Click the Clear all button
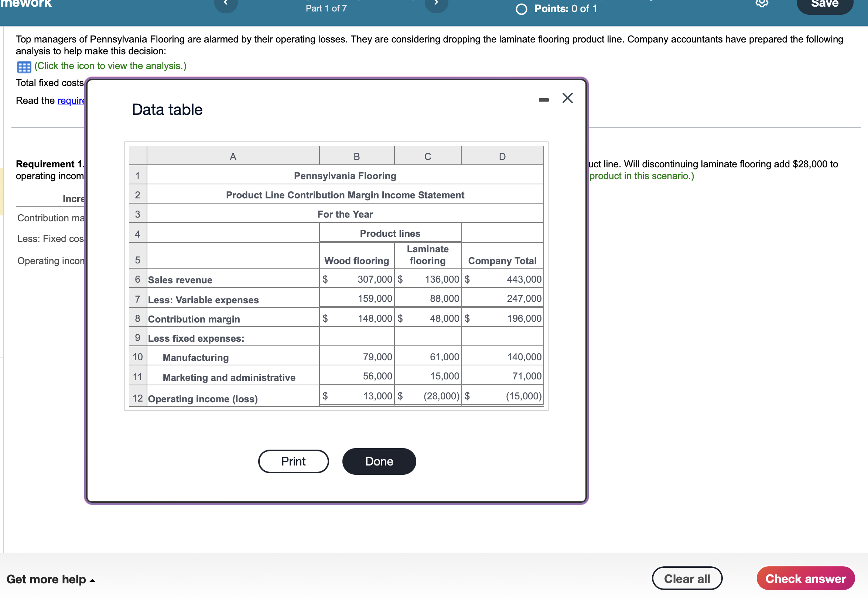Viewport: 868px width, 607px height. pos(687,578)
